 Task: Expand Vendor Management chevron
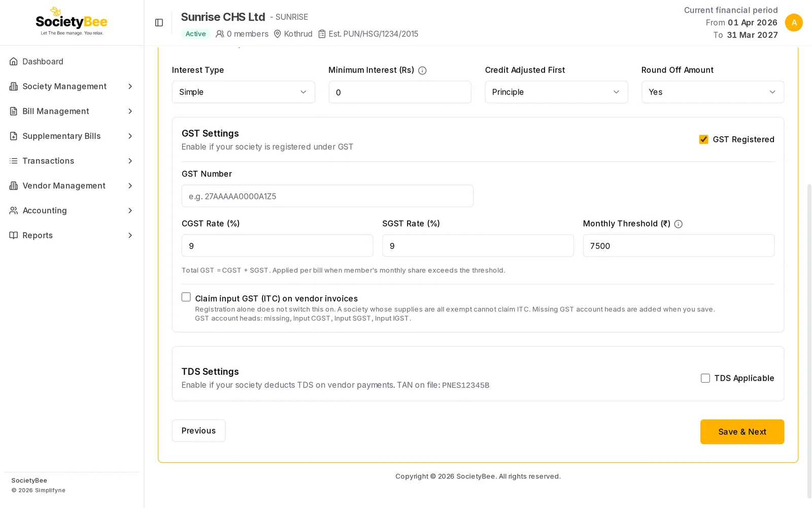tap(130, 186)
